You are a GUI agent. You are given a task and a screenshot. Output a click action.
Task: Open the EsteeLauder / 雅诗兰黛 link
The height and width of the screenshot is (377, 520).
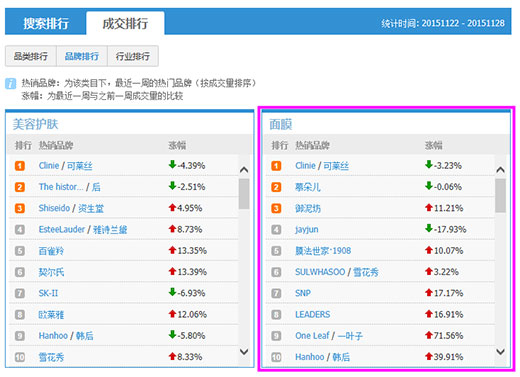(x=83, y=229)
